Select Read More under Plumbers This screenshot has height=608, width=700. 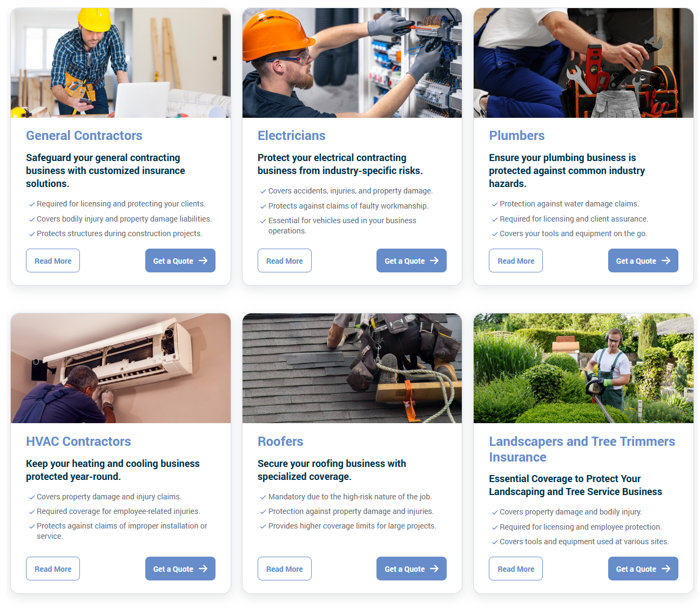tap(516, 260)
